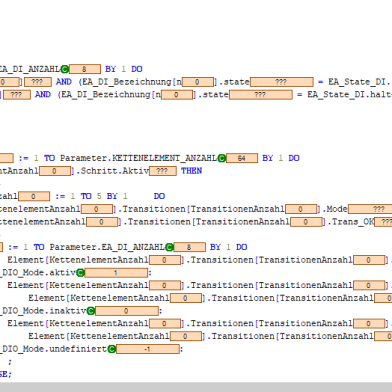Click the ??? value after Schritt.Aktiv

coord(163,171)
